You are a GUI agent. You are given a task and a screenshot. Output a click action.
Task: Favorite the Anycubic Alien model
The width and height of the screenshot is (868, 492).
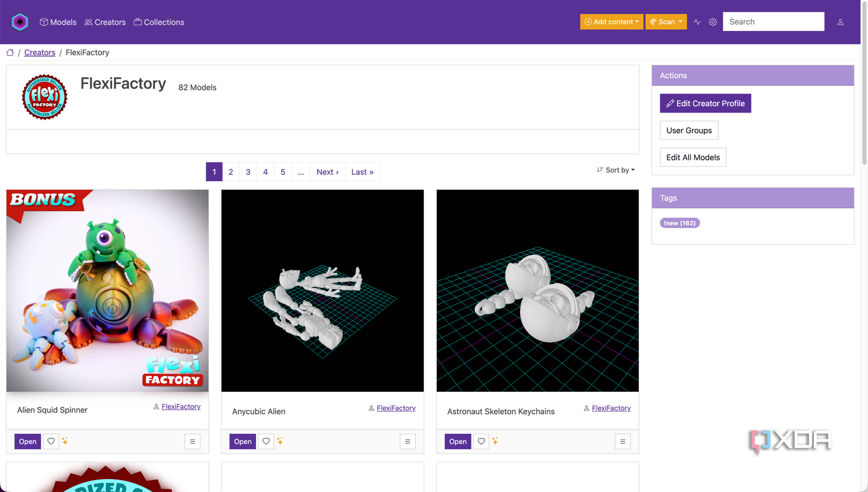click(266, 441)
